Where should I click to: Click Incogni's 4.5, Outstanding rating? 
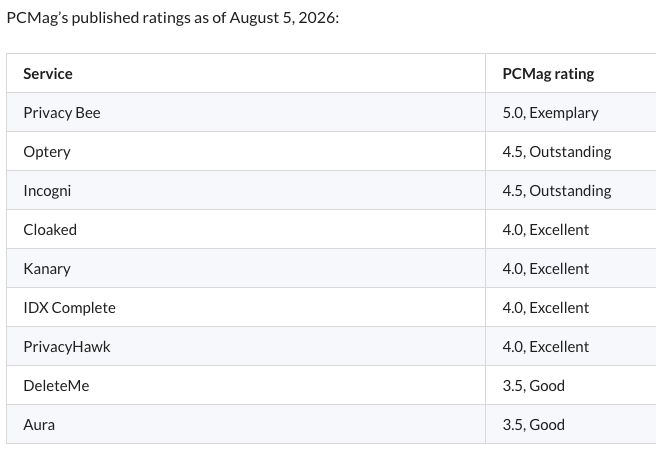(x=557, y=191)
